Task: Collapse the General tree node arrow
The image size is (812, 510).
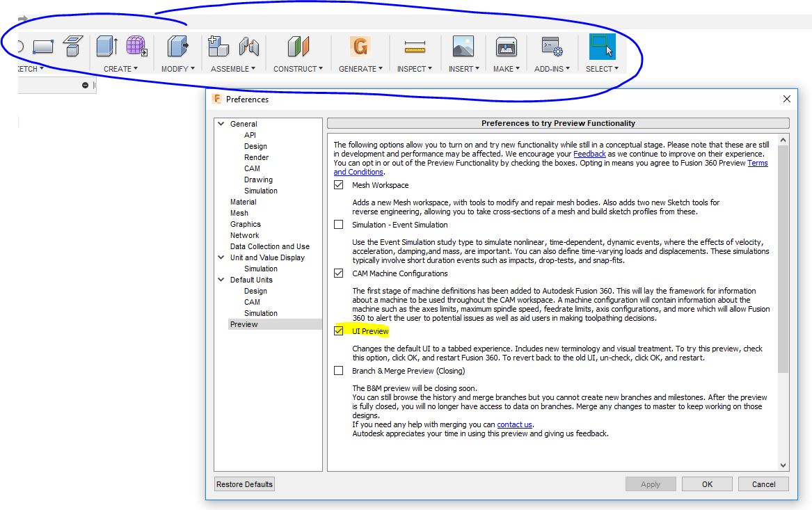Action: pyautogui.click(x=221, y=124)
